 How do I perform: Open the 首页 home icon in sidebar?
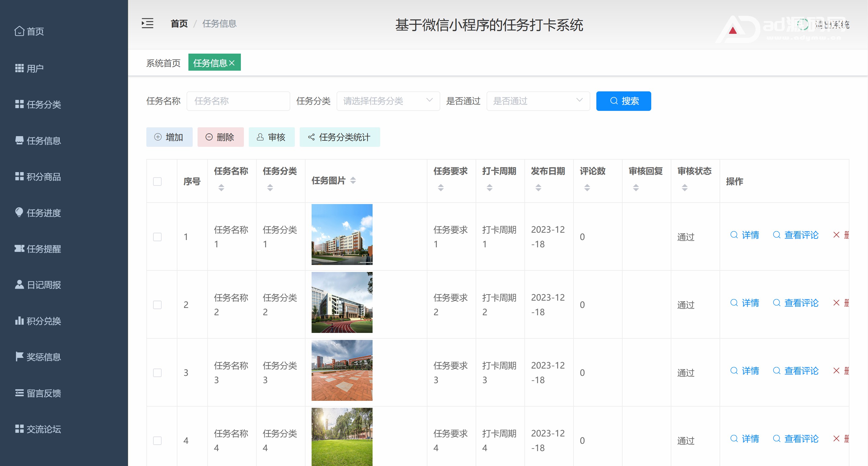[x=19, y=31]
